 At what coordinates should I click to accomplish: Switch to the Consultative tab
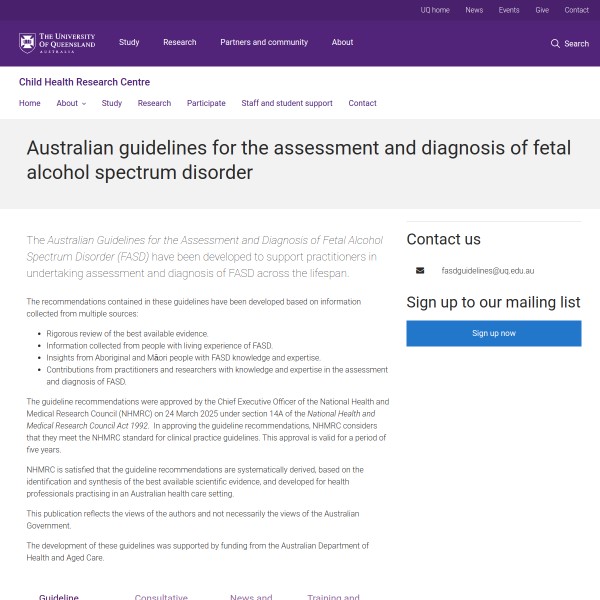(161, 597)
